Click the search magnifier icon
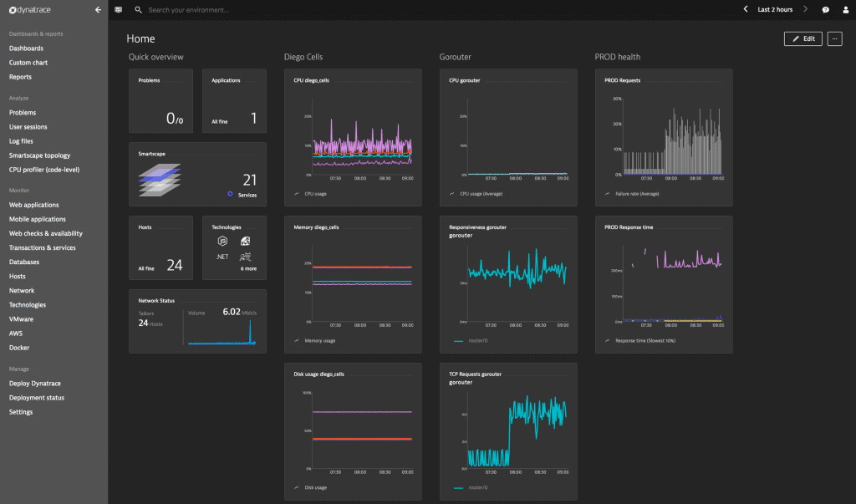The image size is (856, 504). pos(138,10)
